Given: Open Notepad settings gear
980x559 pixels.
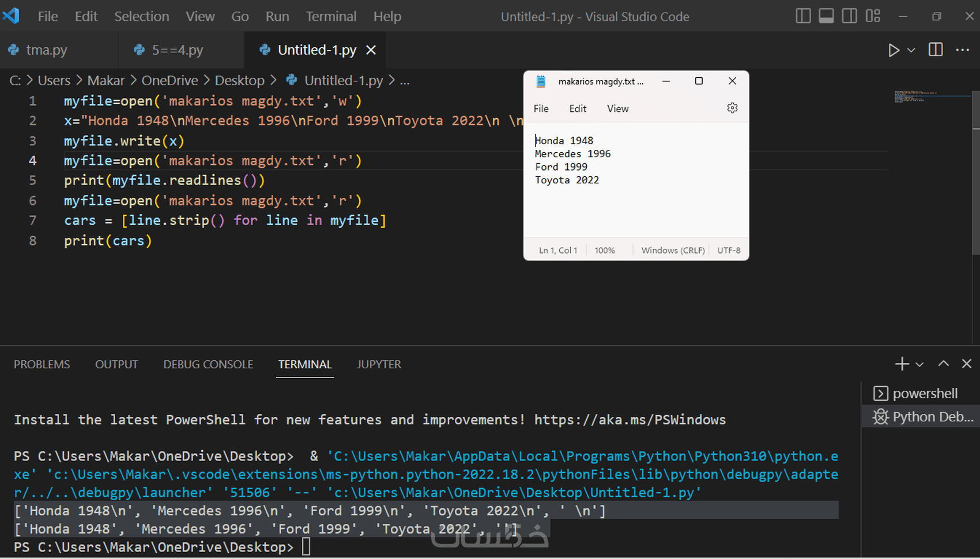Looking at the screenshot, I should pyautogui.click(x=732, y=108).
